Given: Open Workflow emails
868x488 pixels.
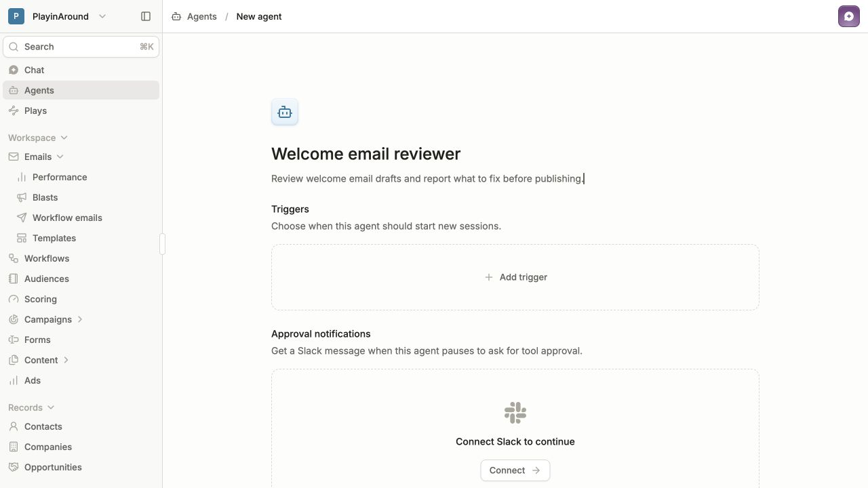Looking at the screenshot, I should point(67,218).
